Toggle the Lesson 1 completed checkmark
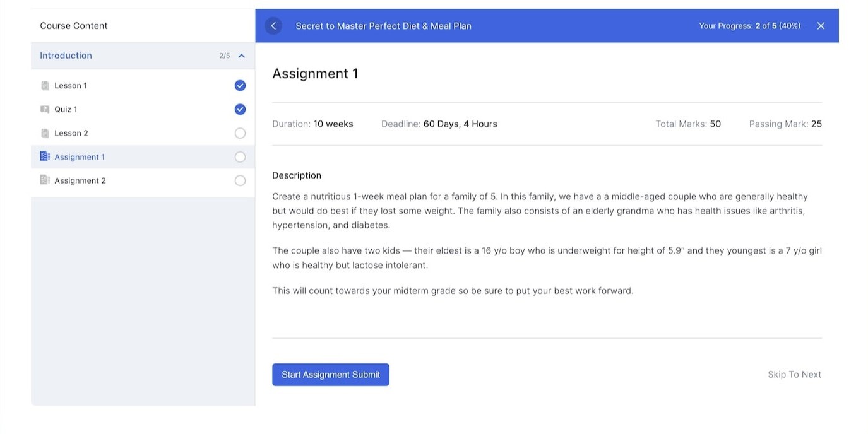 tap(240, 86)
